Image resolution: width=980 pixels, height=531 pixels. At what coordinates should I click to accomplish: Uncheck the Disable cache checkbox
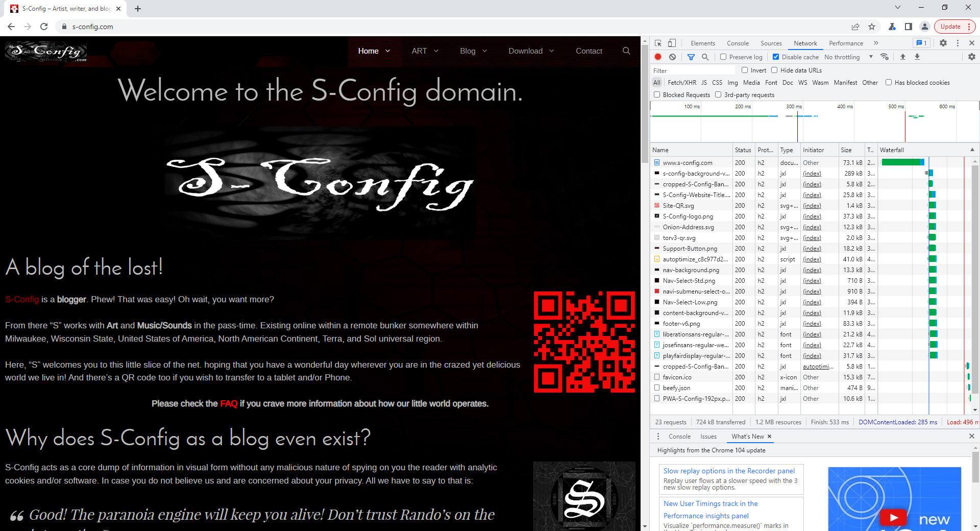tap(776, 57)
